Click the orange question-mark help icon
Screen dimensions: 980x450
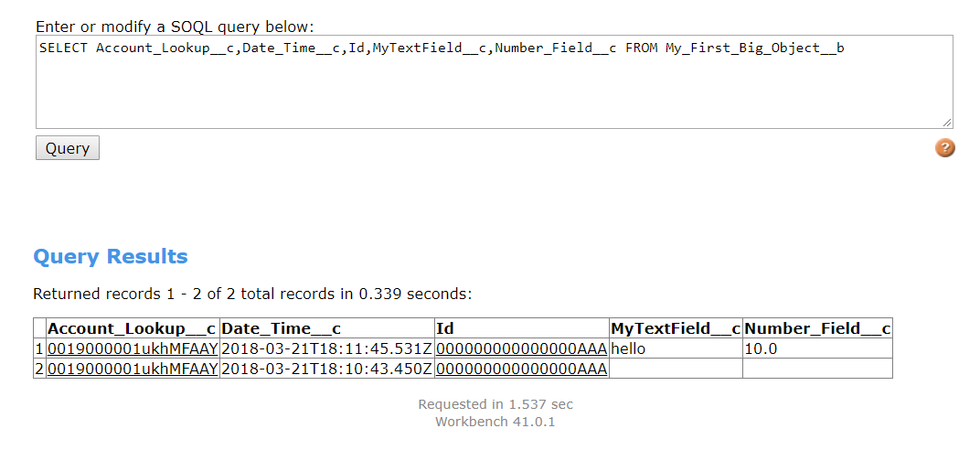point(944,148)
